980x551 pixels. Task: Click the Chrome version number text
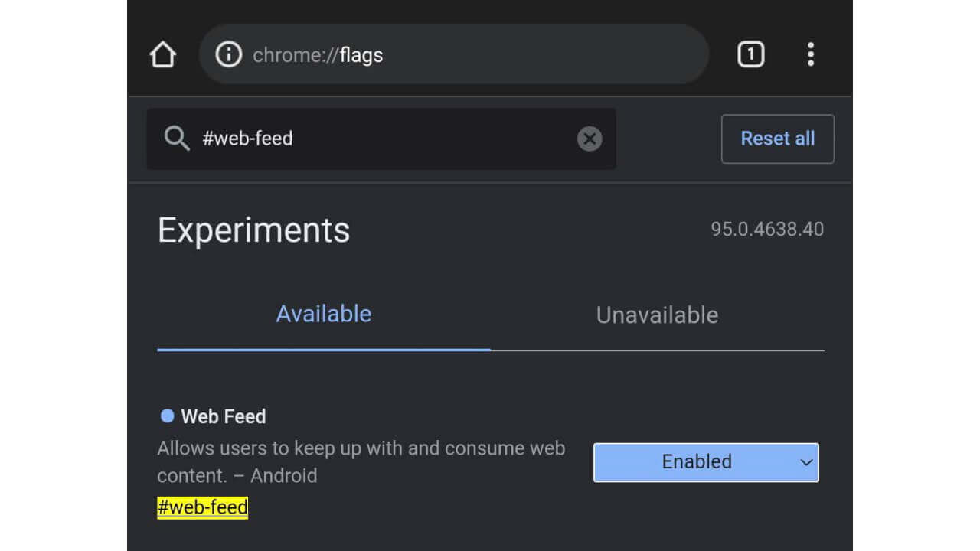768,229
